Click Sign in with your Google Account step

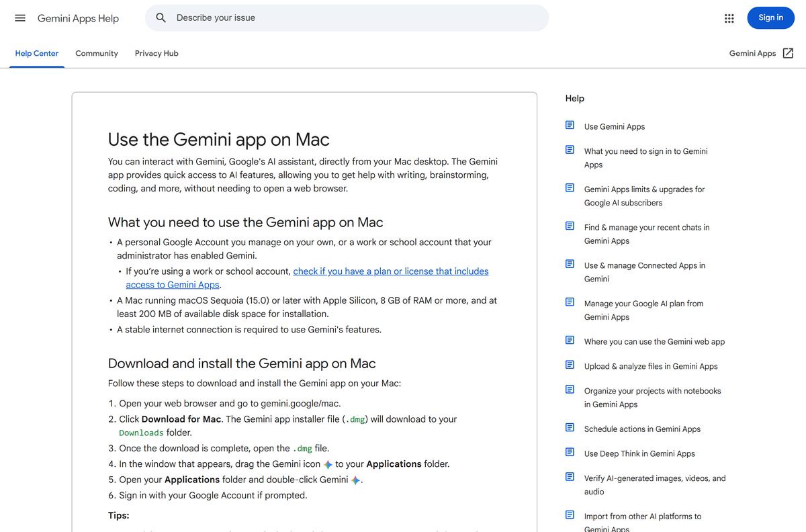click(x=213, y=495)
